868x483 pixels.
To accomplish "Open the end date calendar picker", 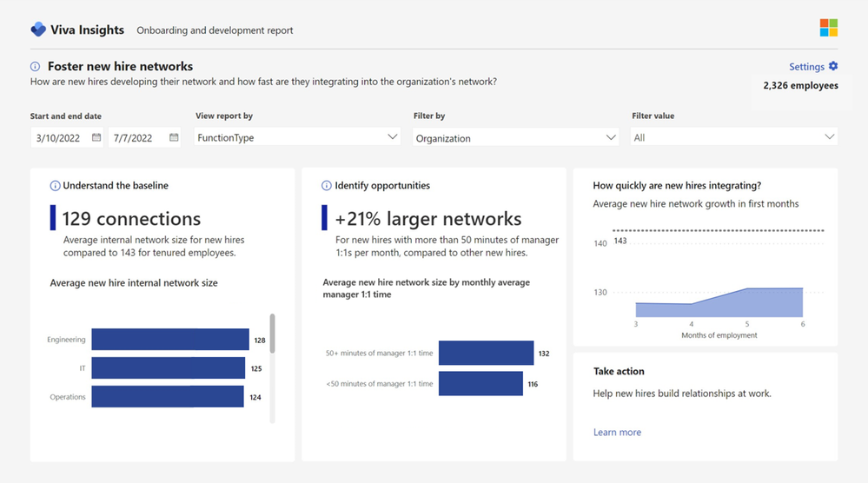I will coord(174,137).
